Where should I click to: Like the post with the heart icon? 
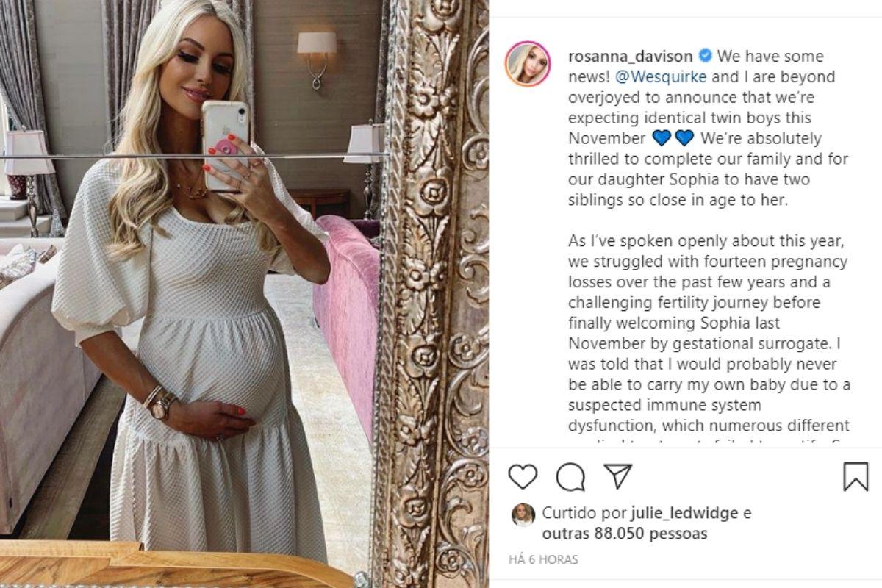pos(523,476)
